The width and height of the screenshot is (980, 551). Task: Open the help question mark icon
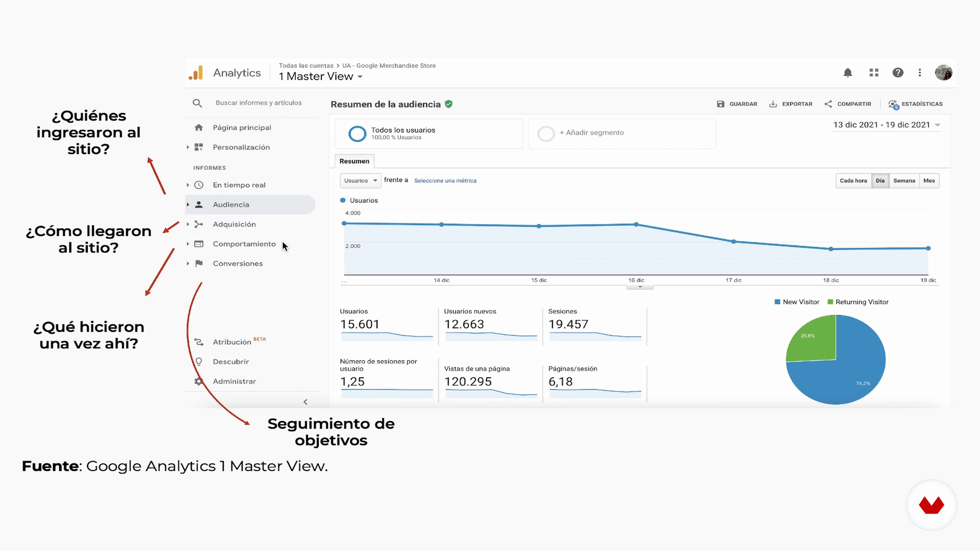898,73
